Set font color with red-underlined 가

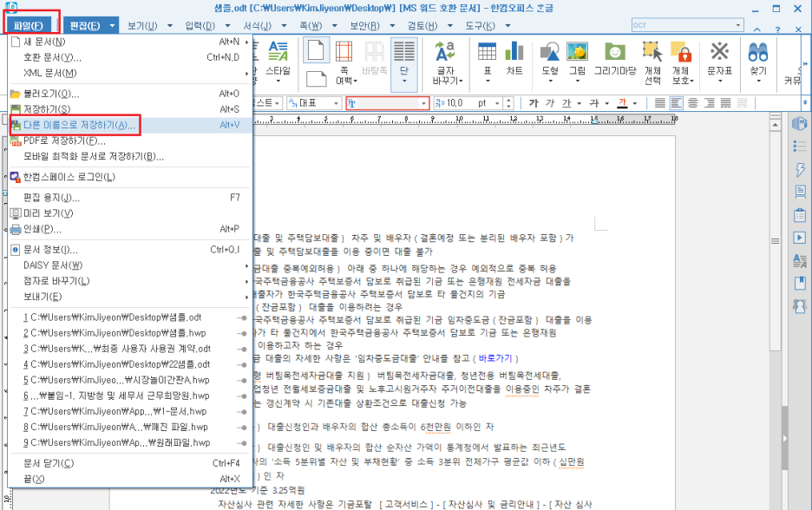coord(623,103)
